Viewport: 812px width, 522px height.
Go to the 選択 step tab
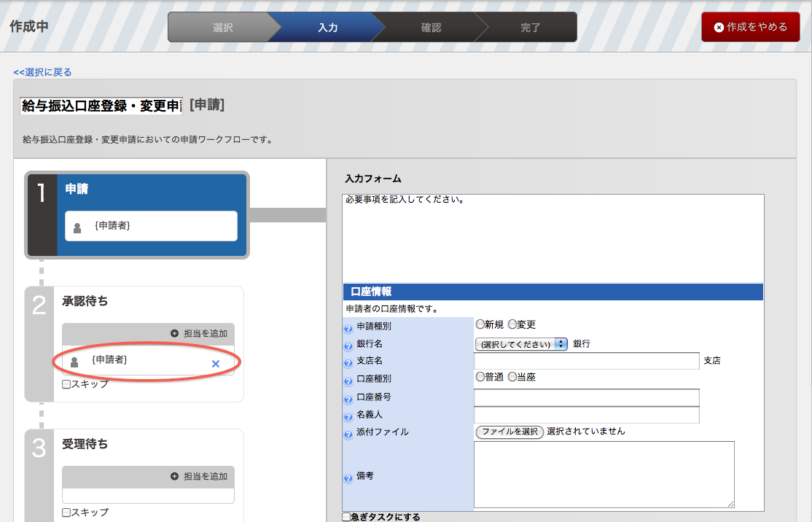tap(222, 28)
